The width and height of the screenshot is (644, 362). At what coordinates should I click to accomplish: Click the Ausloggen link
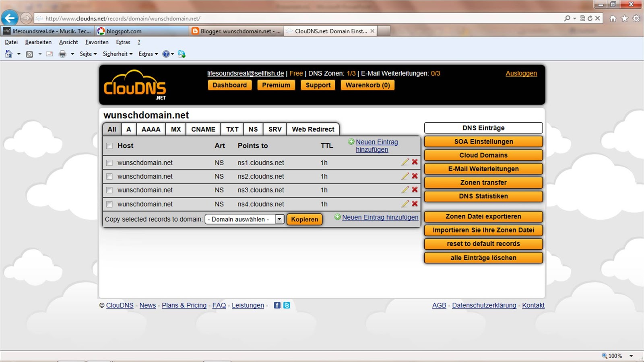click(521, 73)
